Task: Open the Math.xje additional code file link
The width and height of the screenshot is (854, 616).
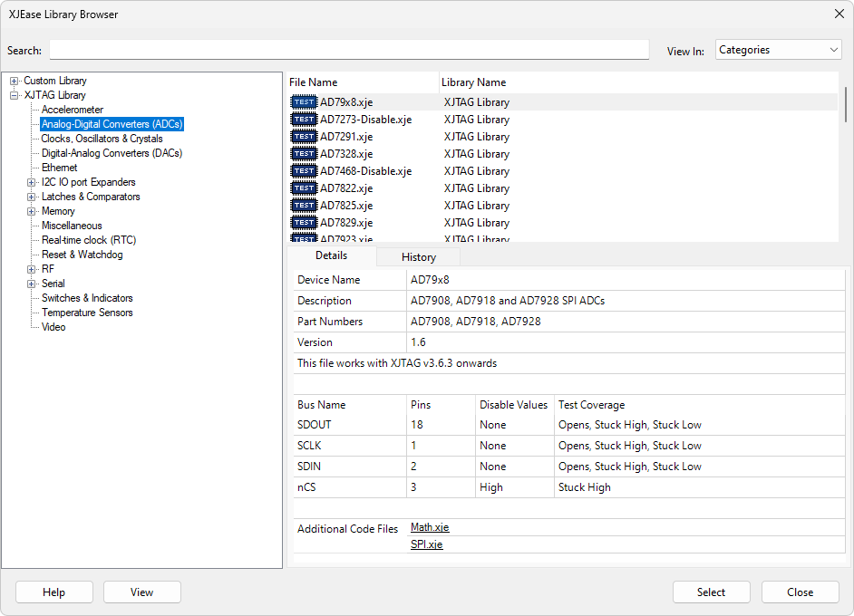Action: pyautogui.click(x=430, y=528)
